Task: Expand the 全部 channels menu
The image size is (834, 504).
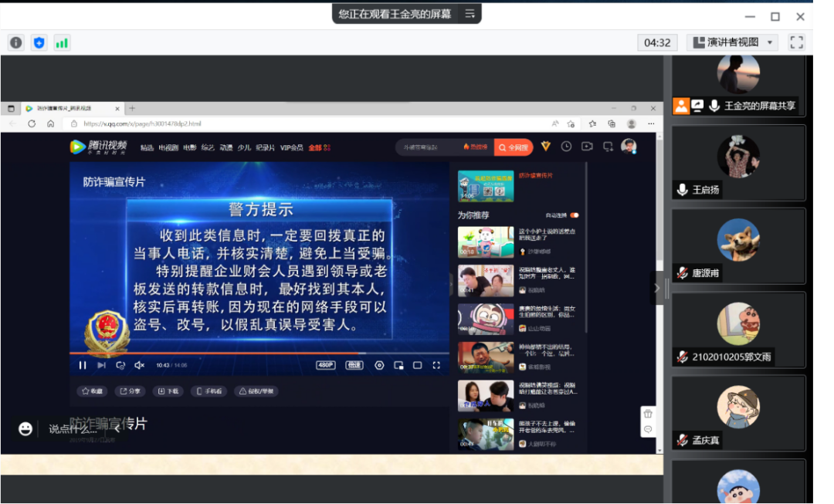Action: pyautogui.click(x=319, y=147)
